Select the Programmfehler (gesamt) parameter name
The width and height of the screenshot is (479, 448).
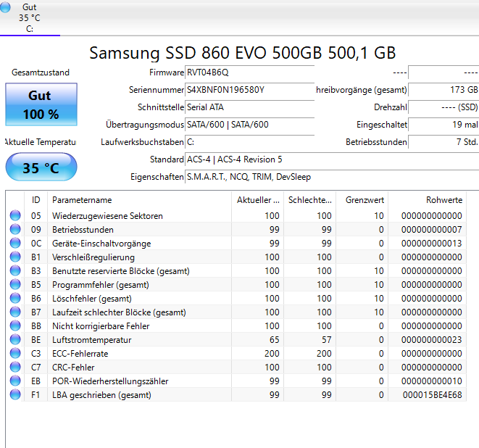[x=101, y=284]
